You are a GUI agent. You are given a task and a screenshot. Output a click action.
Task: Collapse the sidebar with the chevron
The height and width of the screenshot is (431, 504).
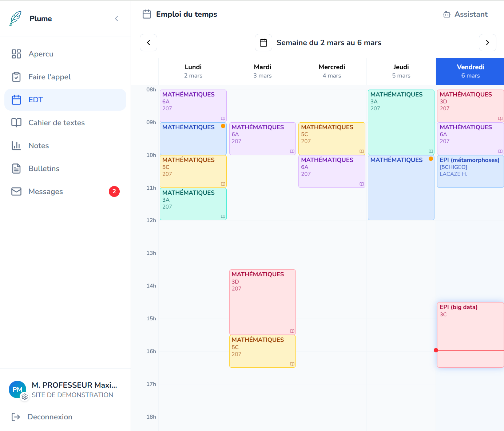(x=116, y=19)
